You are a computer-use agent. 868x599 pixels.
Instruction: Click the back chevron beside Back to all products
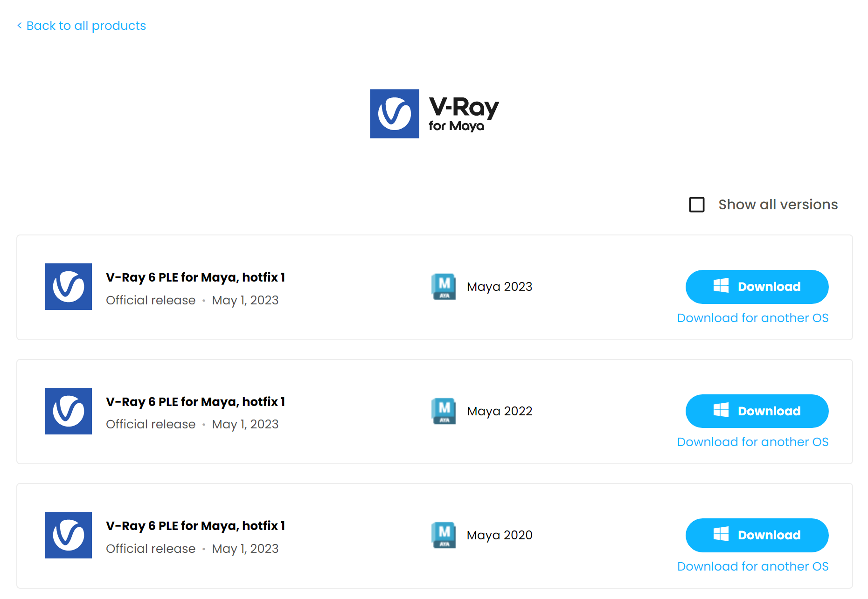20,26
